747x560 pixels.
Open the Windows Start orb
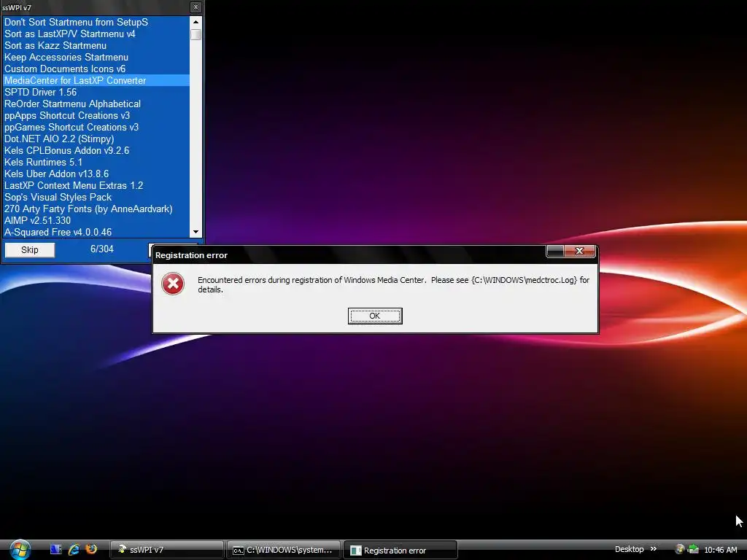pos(20,550)
